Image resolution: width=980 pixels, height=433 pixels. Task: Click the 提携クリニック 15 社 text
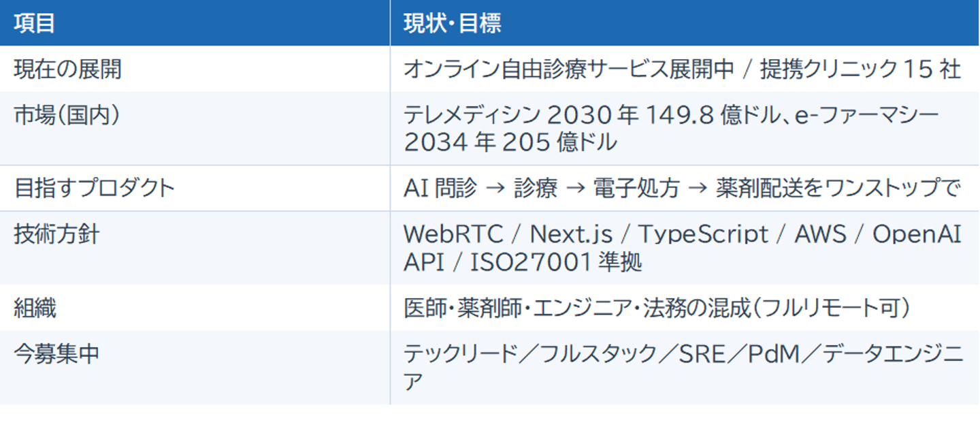(860, 69)
